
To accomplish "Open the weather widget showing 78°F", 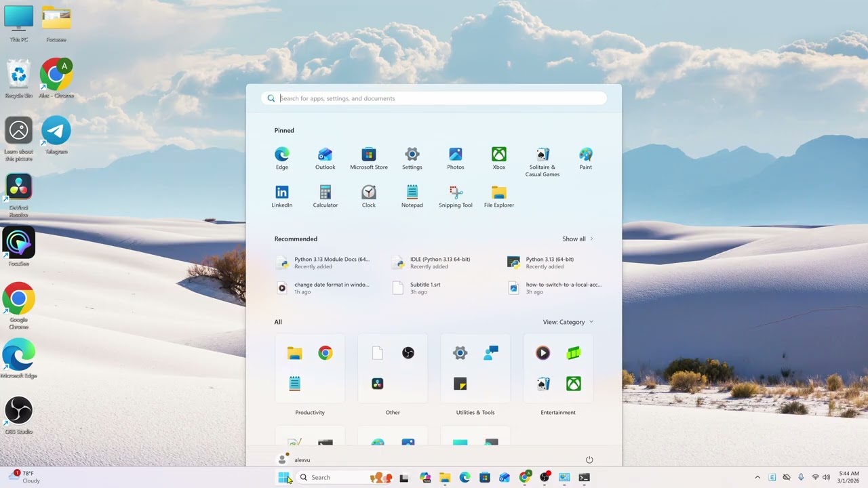I will [24, 477].
